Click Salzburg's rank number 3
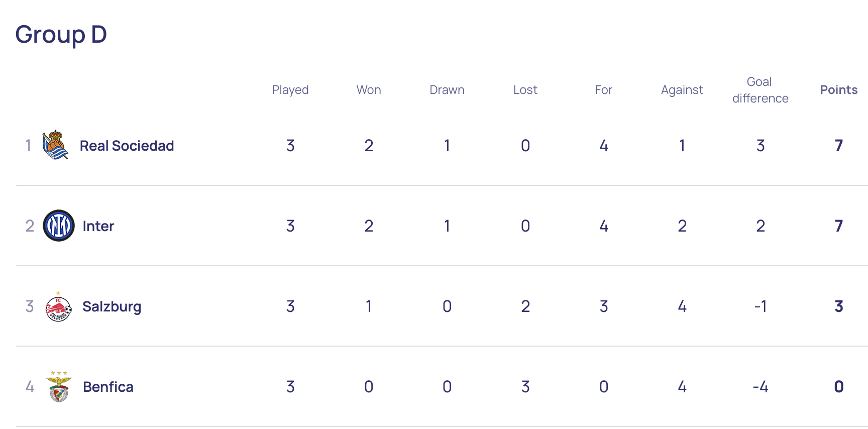Image resolution: width=868 pixels, height=429 pixels. [30, 306]
